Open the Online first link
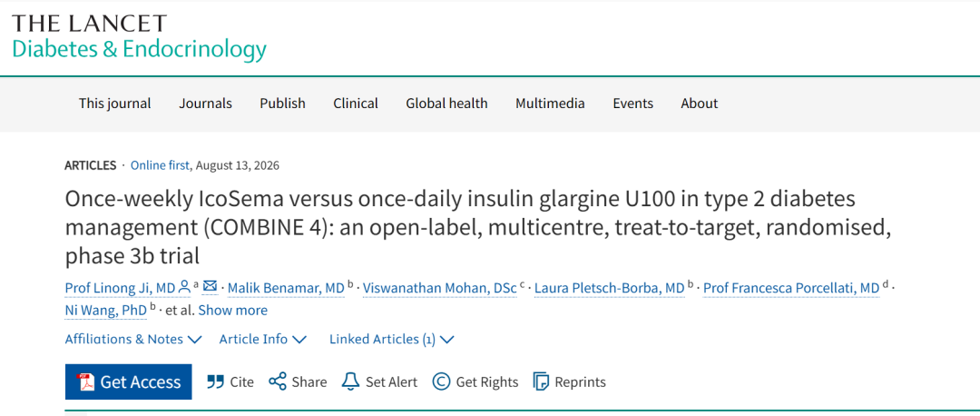Image resolution: width=980 pixels, height=416 pixels. coord(160,166)
